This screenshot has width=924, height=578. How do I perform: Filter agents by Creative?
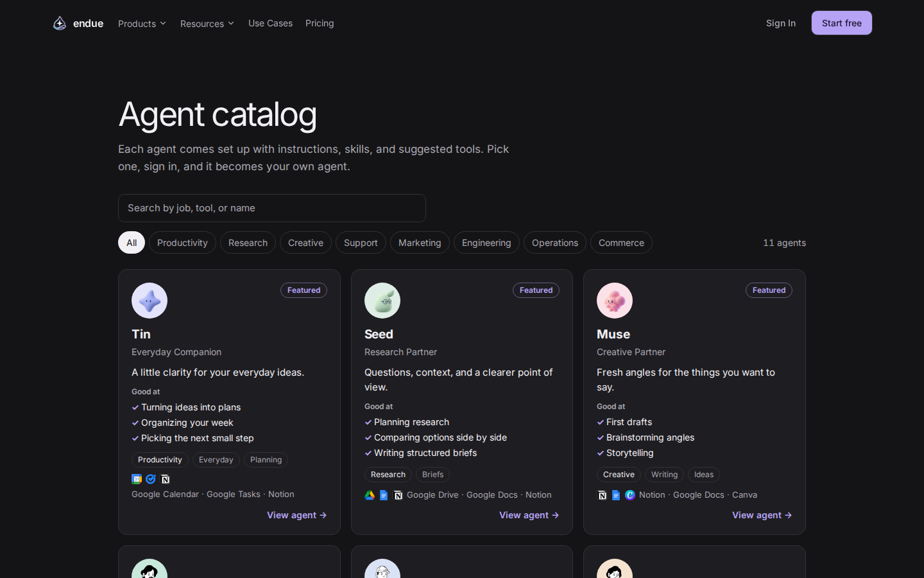[305, 243]
